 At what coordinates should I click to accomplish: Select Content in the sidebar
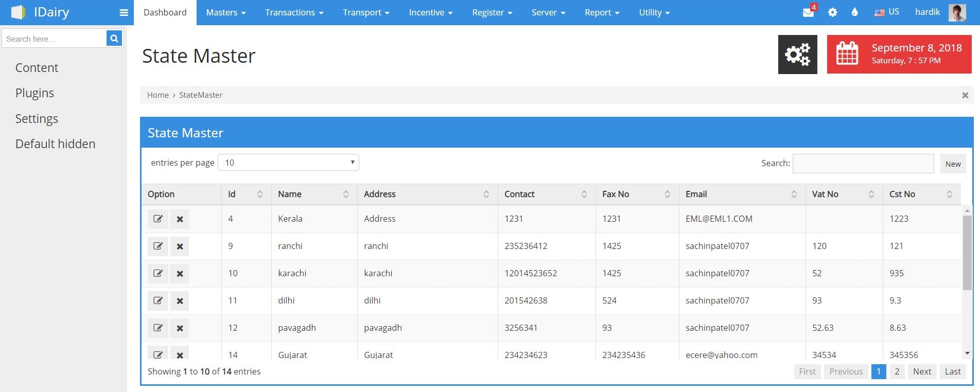[37, 68]
